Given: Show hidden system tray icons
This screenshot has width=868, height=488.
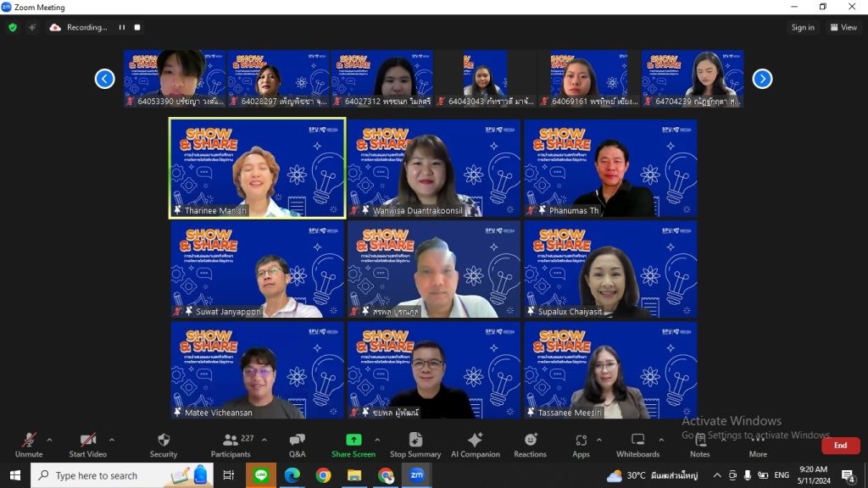Looking at the screenshot, I should point(717,475).
